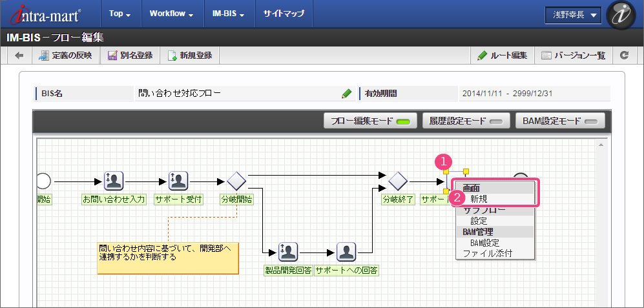This screenshot has width=644, height=308.
Task: Click 定義の反映 toolbar button
Action: [x=65, y=56]
